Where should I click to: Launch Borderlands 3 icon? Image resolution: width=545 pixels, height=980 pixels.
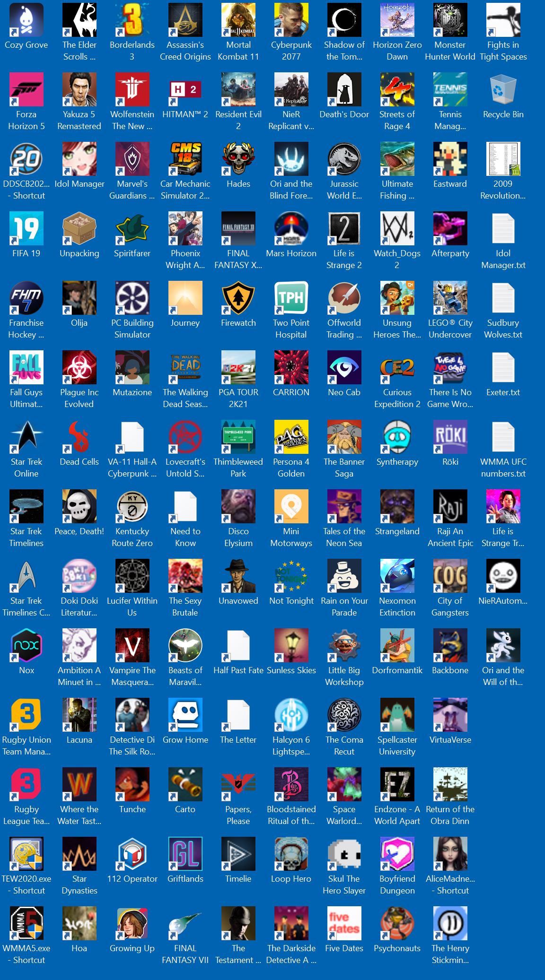132,20
